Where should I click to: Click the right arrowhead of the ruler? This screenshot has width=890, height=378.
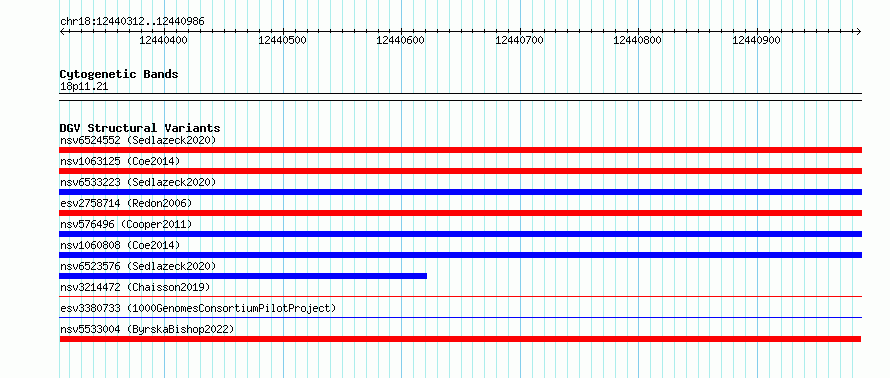859,31
